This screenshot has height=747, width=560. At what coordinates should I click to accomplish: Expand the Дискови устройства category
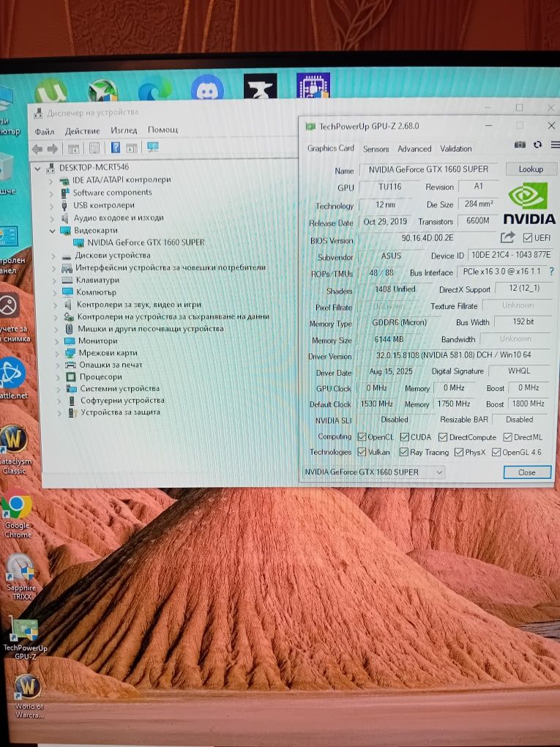[53, 256]
